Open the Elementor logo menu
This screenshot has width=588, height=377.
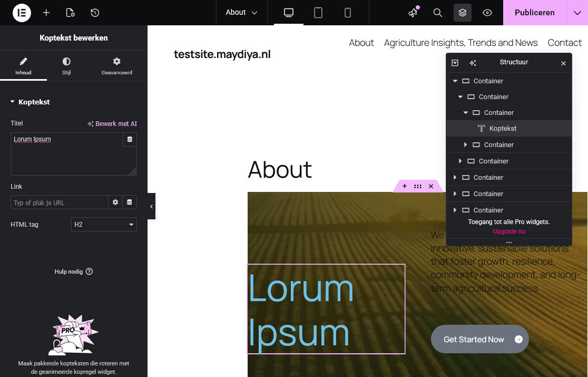click(x=22, y=13)
